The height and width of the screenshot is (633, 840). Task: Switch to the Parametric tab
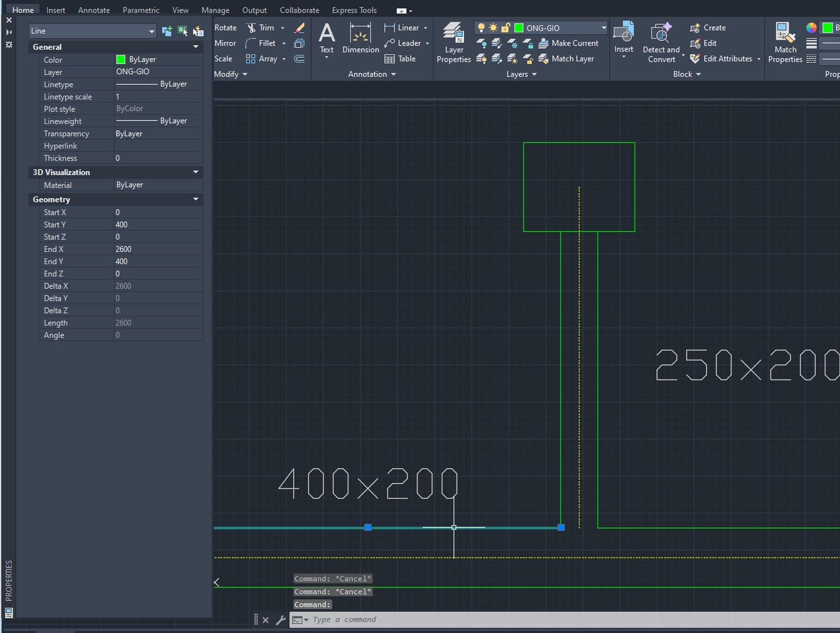click(141, 10)
